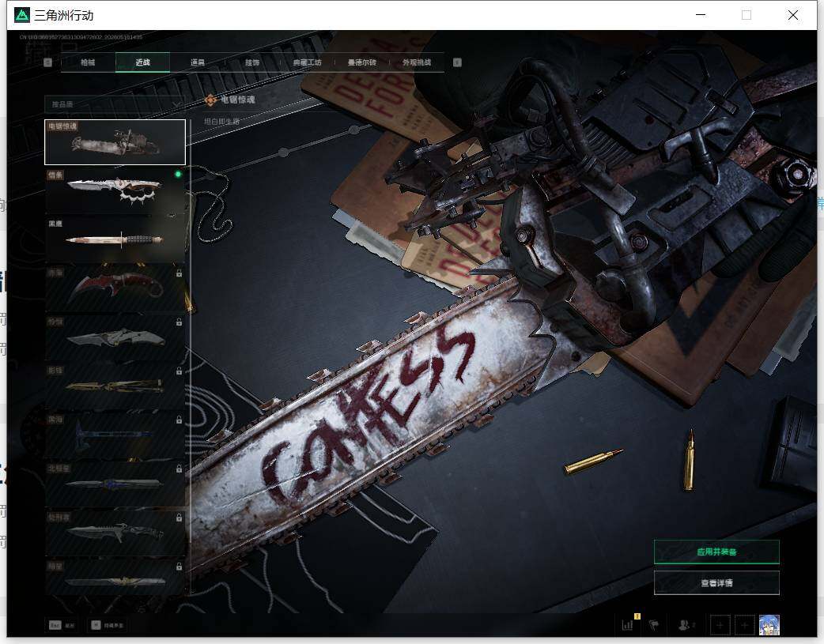Click next-tab key icon right of 外观挑战
Viewport: 824px width, 644px height.
457,62
